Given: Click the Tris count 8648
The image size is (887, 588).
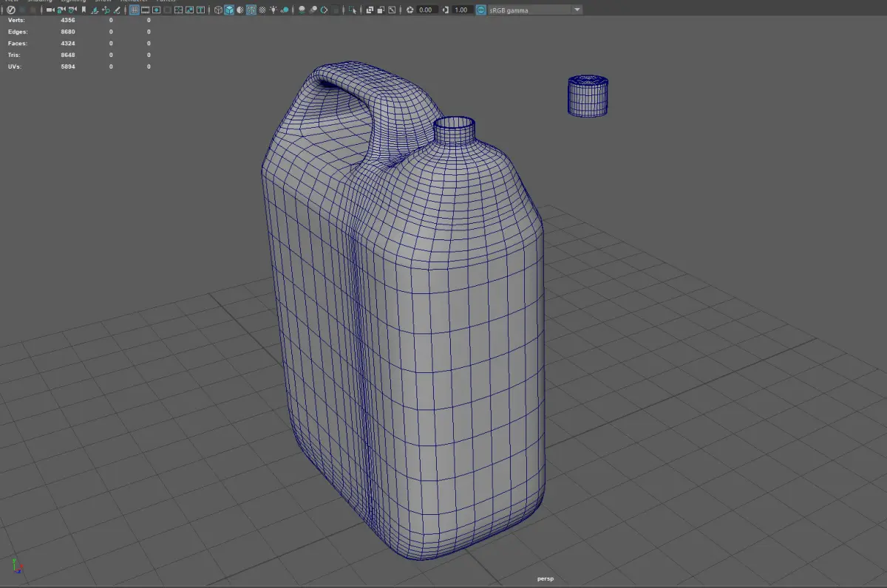Looking at the screenshot, I should click(x=68, y=55).
